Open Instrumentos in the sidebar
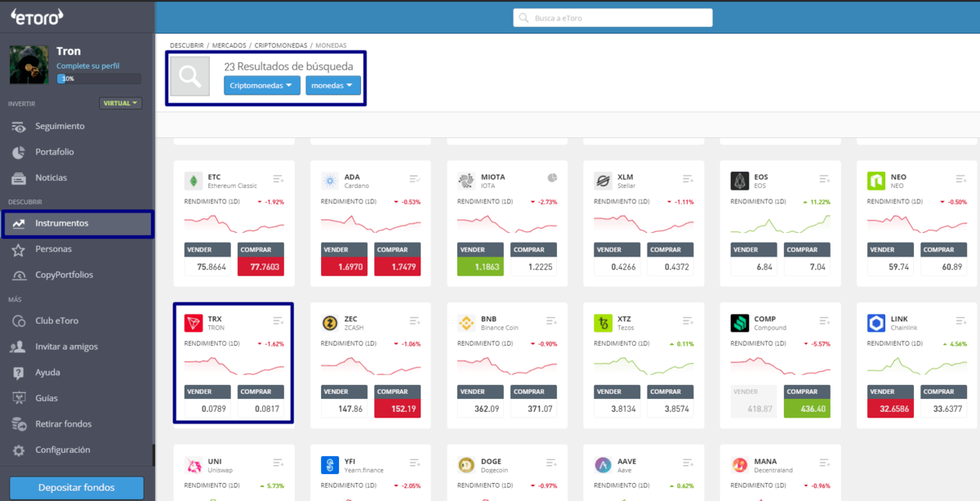 coord(62,223)
